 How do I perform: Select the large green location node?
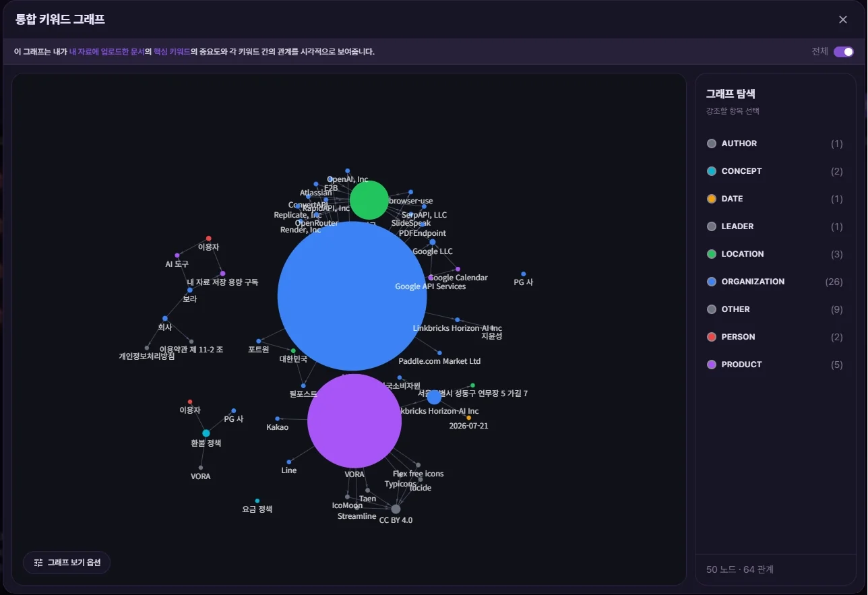coord(369,200)
